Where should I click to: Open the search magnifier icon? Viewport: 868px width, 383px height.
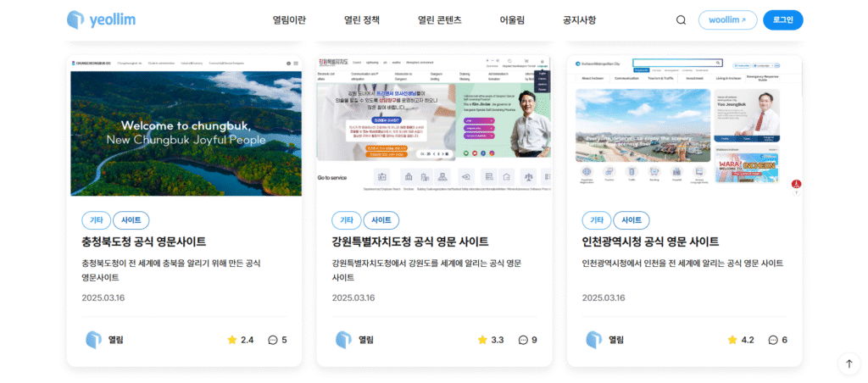(x=681, y=20)
